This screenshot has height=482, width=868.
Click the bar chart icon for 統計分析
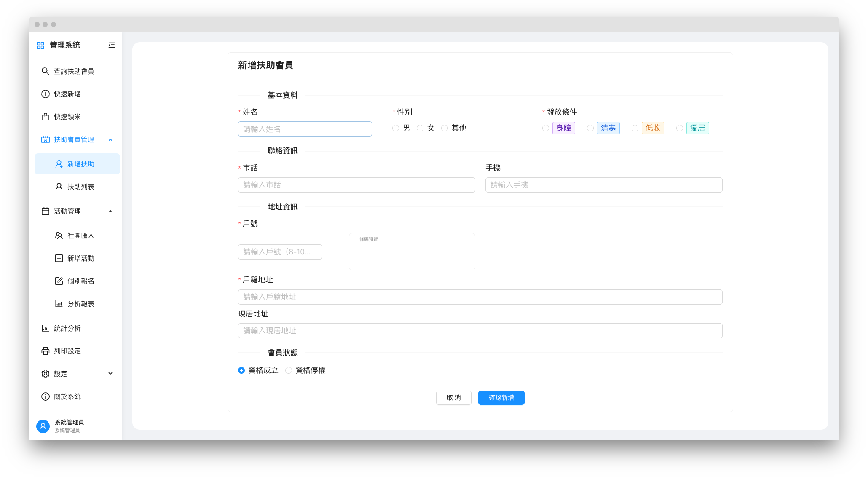46,328
